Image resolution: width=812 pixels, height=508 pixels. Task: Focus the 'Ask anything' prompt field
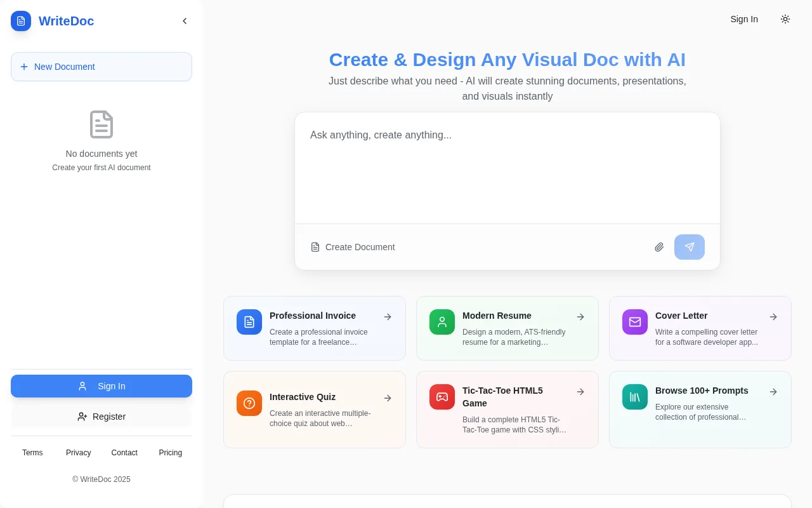pos(507,168)
